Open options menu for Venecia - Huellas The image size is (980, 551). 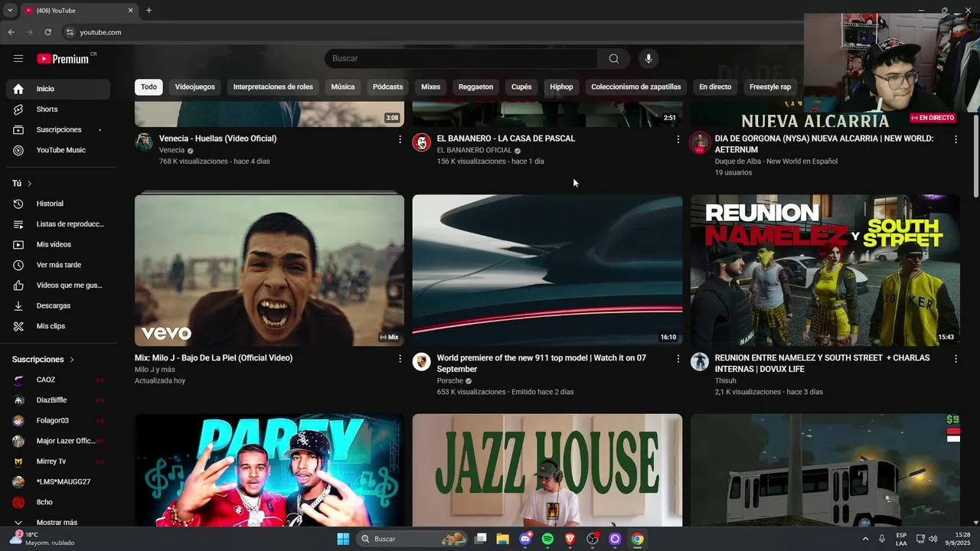point(400,139)
